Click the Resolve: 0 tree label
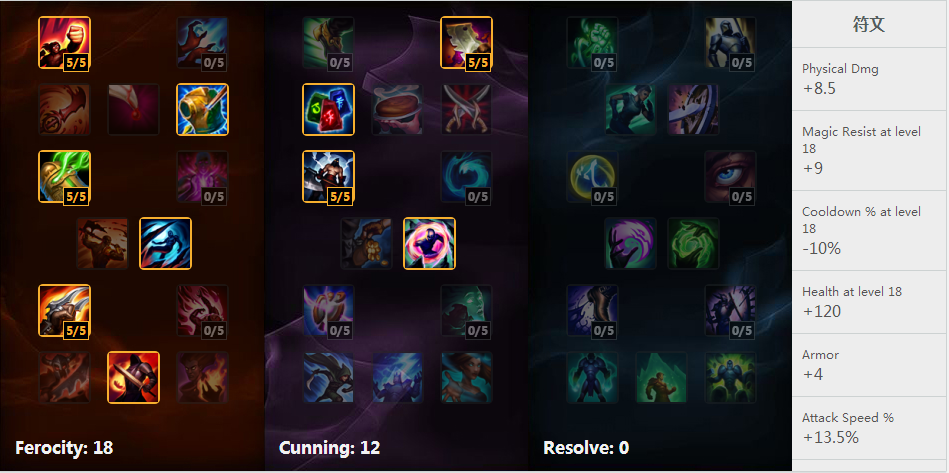This screenshot has height=473, width=949. pyautogui.click(x=586, y=448)
